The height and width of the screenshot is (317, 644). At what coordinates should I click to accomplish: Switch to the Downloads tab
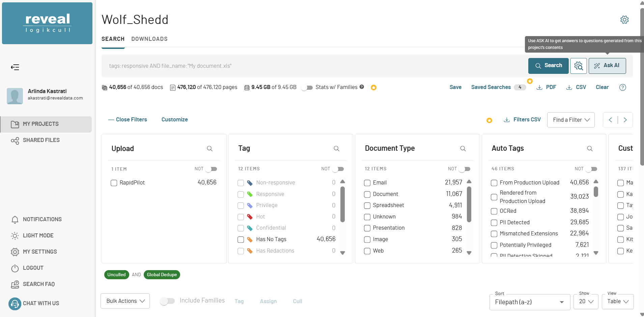pyautogui.click(x=149, y=39)
